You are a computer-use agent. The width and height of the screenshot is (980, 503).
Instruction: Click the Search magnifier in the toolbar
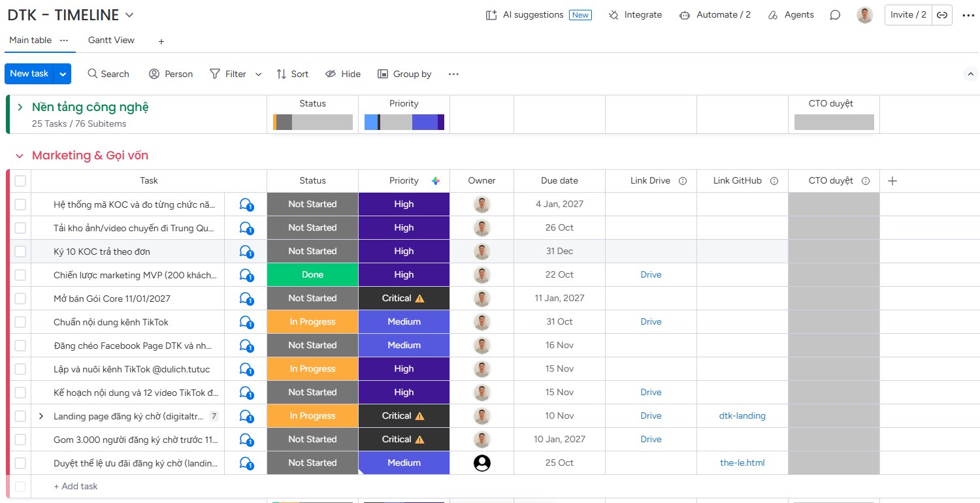click(93, 74)
